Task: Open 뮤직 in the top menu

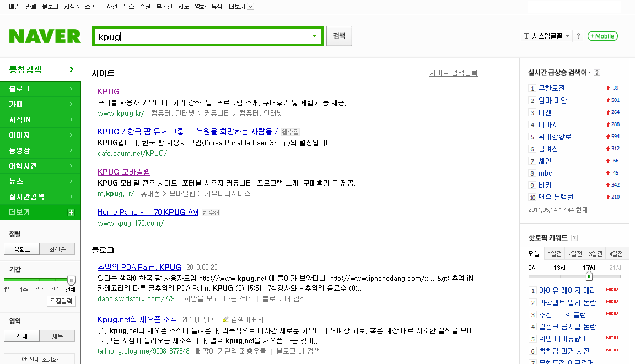Action: pyautogui.click(x=217, y=7)
